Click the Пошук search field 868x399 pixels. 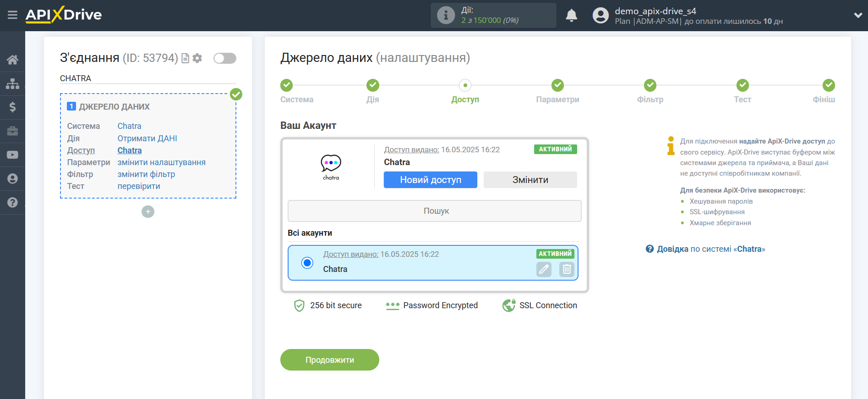(x=435, y=211)
